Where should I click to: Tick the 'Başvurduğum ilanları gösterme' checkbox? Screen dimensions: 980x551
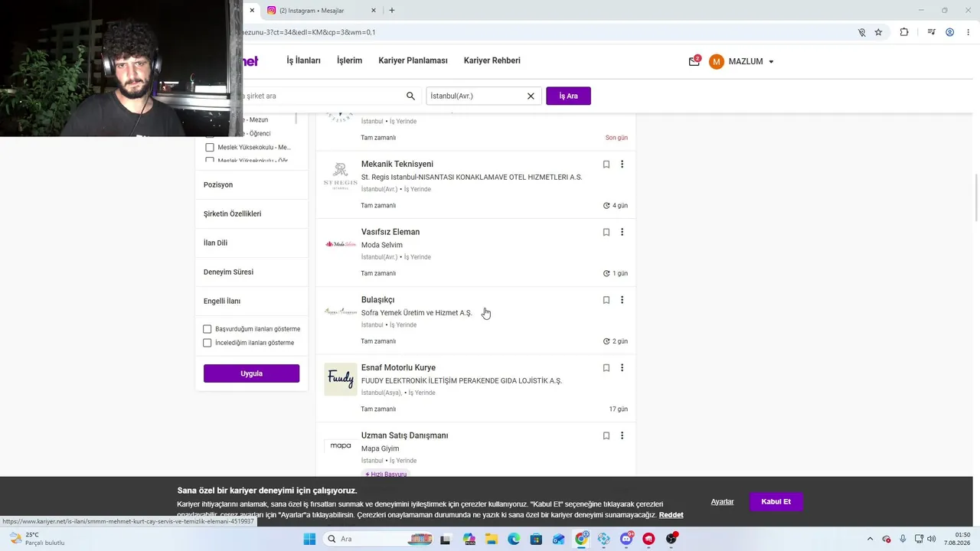(x=207, y=329)
